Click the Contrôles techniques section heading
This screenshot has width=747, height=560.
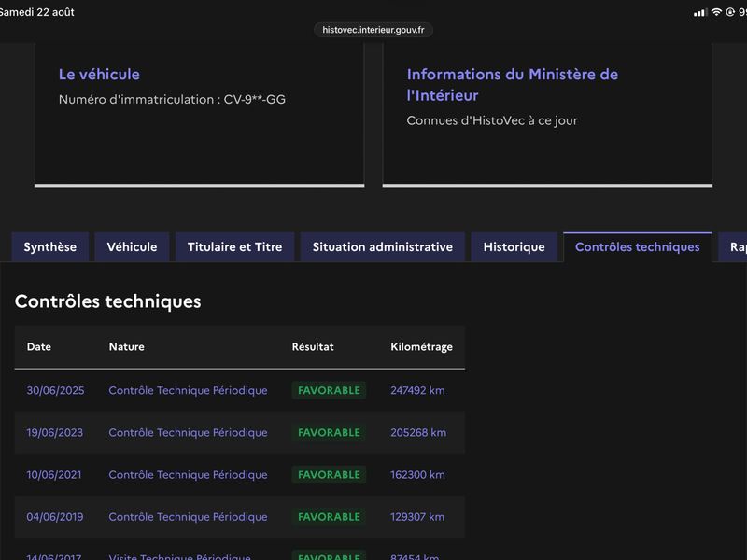tap(108, 301)
